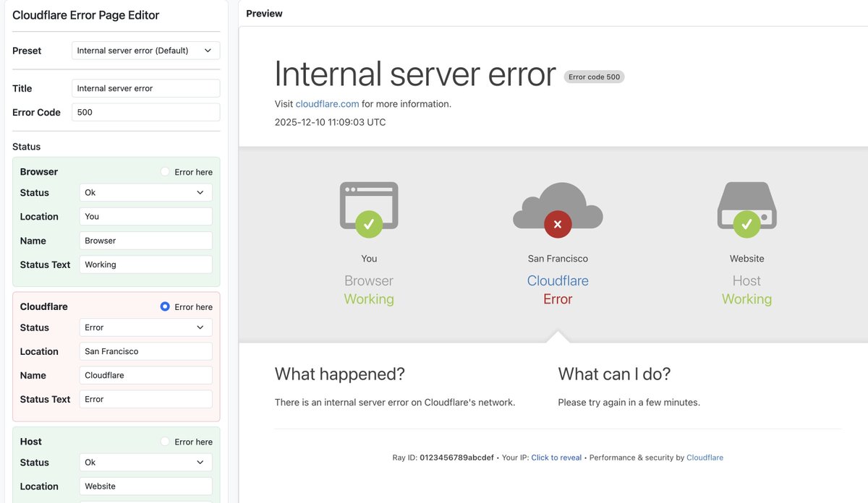Select the Browser "Error here" radio button
Image resolution: width=868 pixels, height=503 pixels.
165,172
